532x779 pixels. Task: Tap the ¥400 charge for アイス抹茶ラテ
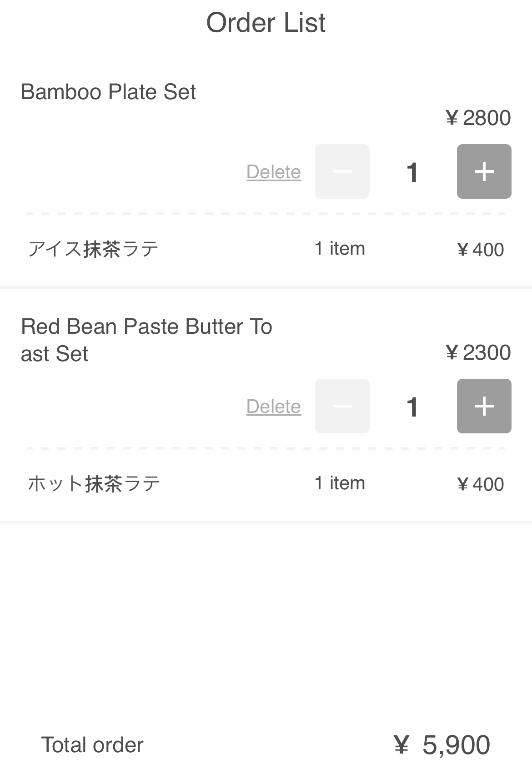click(480, 250)
